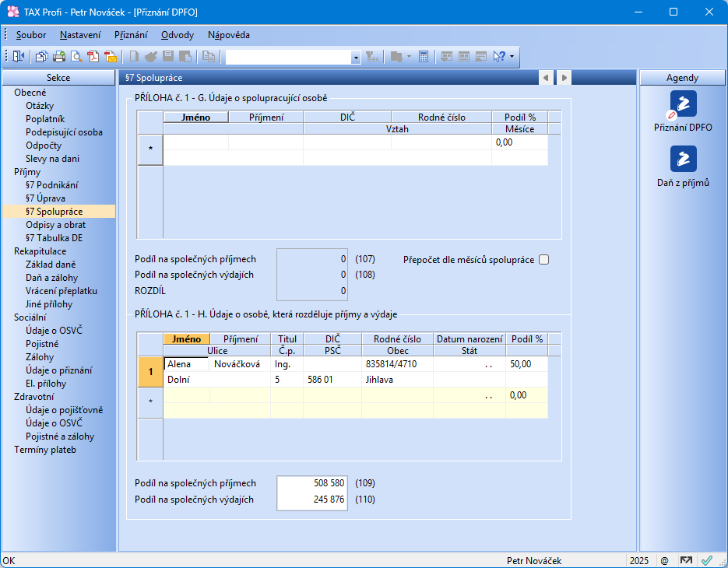Open print preview magnifier icon
Viewport: 728px width, 568px height.
[x=76, y=56]
